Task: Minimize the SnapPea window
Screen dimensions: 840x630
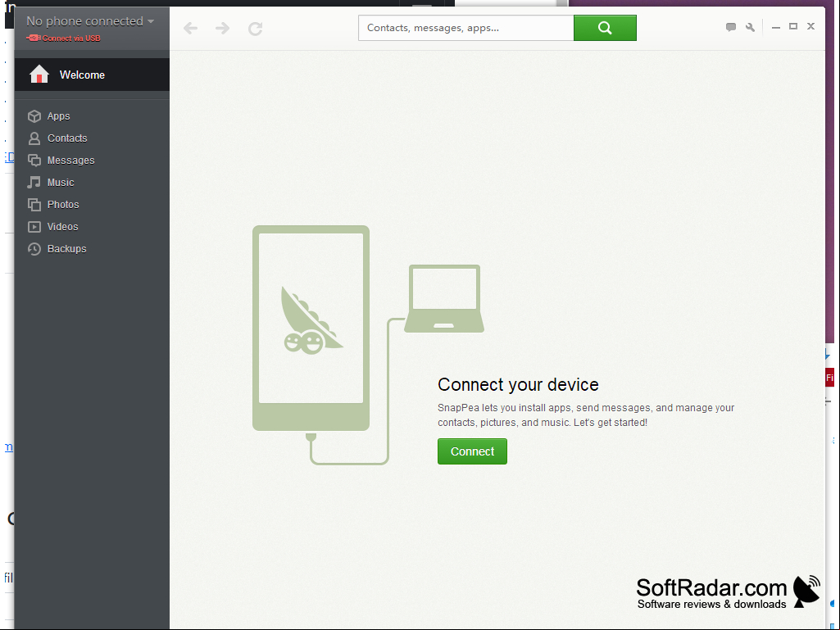Action: click(x=776, y=27)
